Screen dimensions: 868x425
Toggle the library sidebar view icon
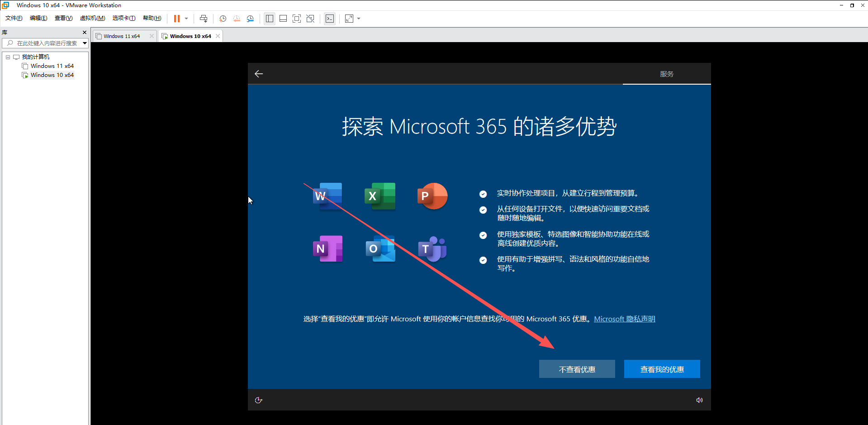point(270,19)
